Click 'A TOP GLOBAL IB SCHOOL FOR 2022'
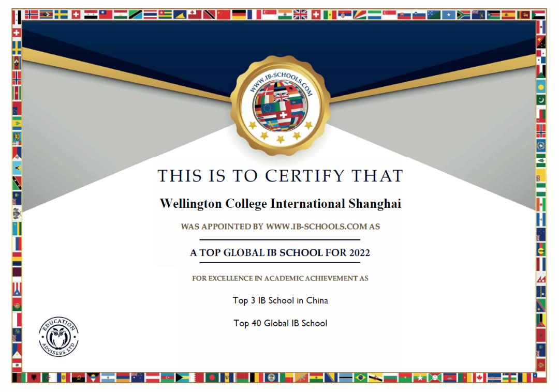Screen dimensions: 559x392 (x=280, y=252)
